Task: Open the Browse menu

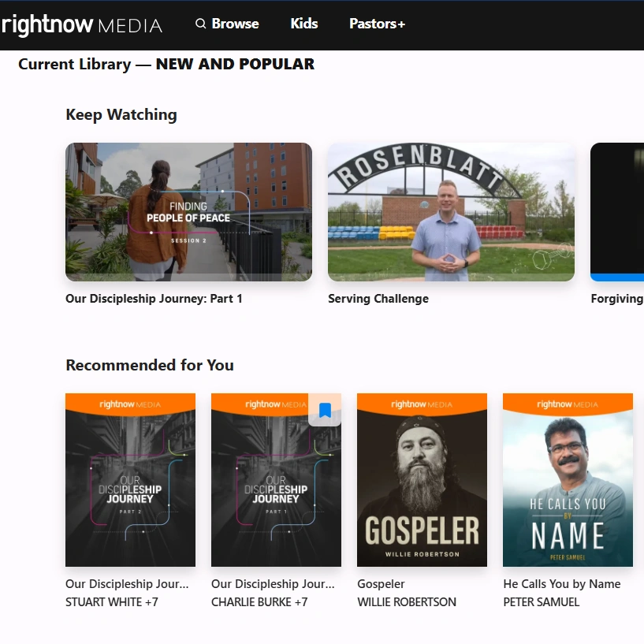Action: point(235,24)
